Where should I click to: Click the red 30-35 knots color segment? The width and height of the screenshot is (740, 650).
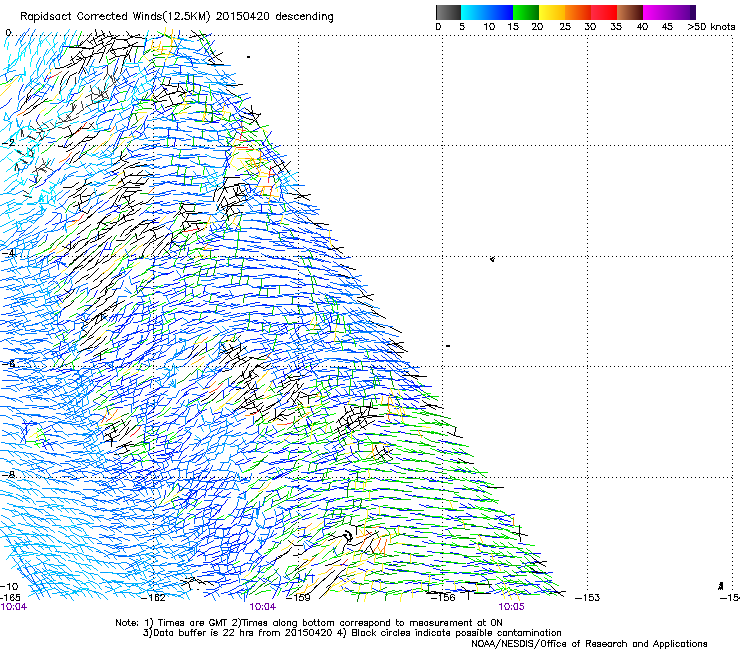(604, 12)
